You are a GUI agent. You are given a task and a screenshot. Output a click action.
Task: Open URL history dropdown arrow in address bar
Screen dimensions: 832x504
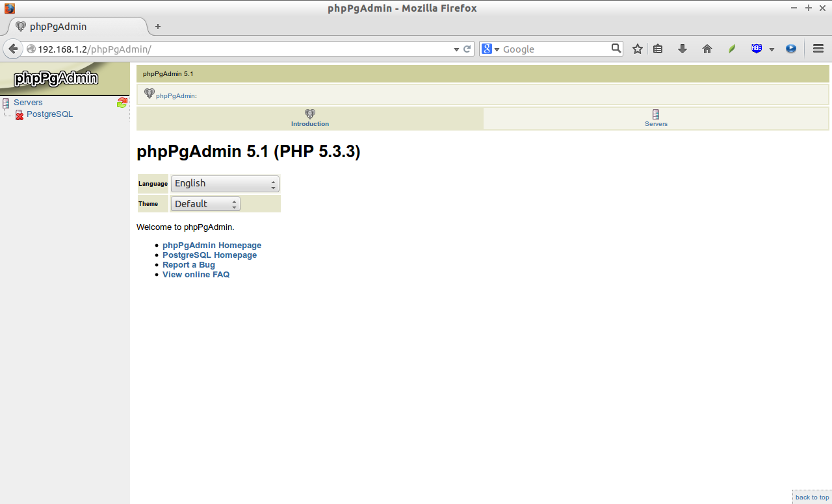click(x=456, y=49)
